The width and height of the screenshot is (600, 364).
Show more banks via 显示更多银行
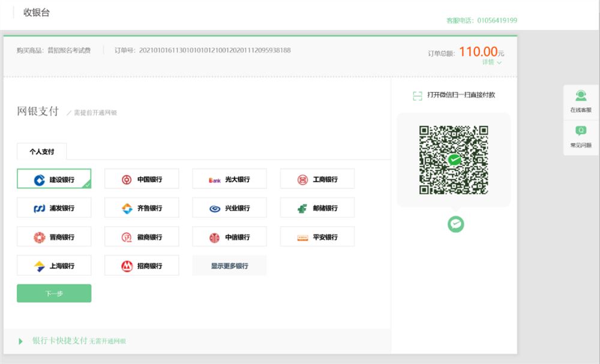(x=229, y=266)
